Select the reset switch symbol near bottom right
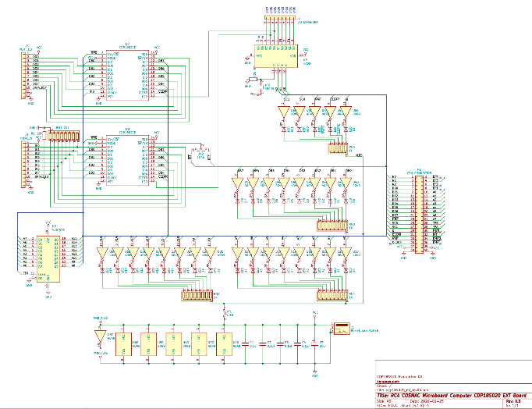532x409 pixels. point(341,328)
